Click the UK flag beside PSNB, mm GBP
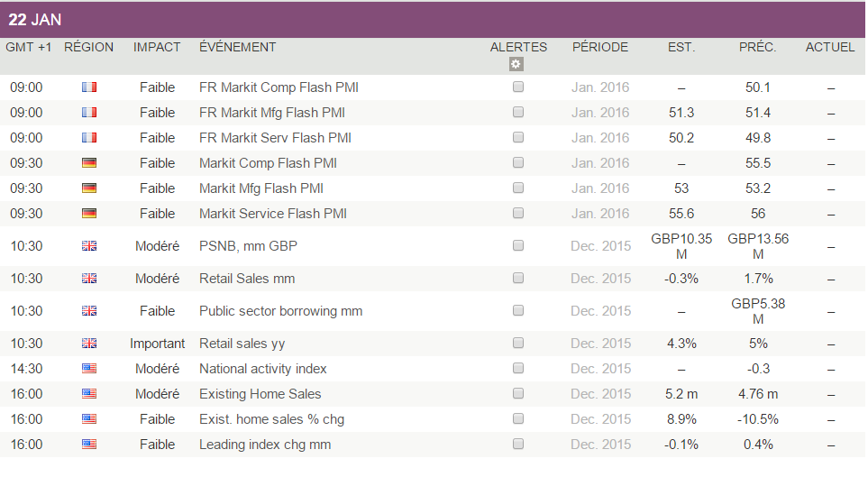868x477 pixels. coord(88,246)
